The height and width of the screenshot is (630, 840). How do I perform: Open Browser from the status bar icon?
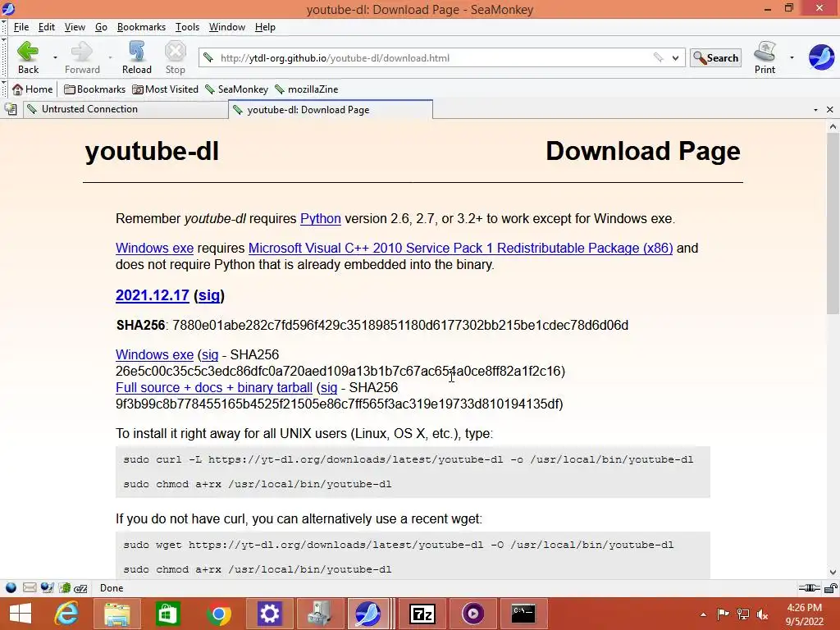(11, 587)
